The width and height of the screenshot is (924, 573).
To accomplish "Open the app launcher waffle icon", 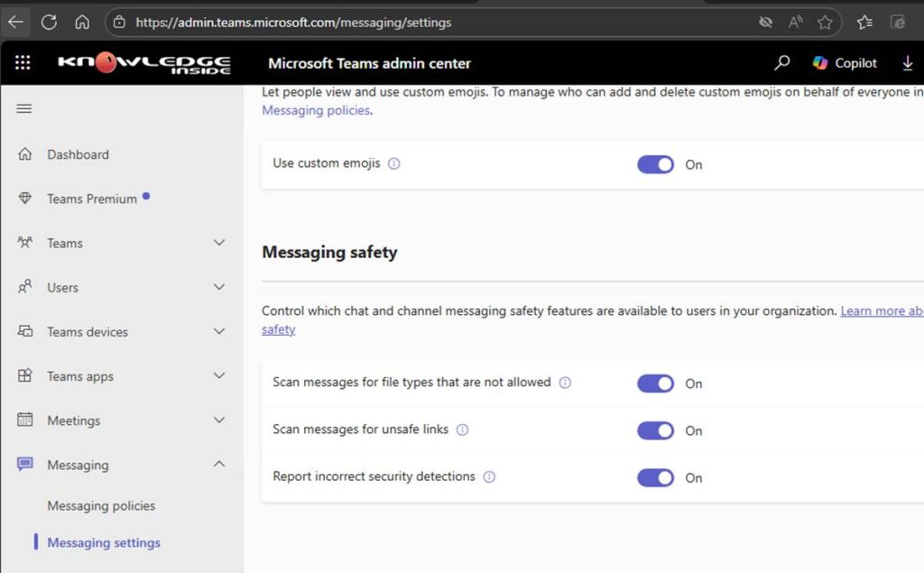I will click(23, 62).
